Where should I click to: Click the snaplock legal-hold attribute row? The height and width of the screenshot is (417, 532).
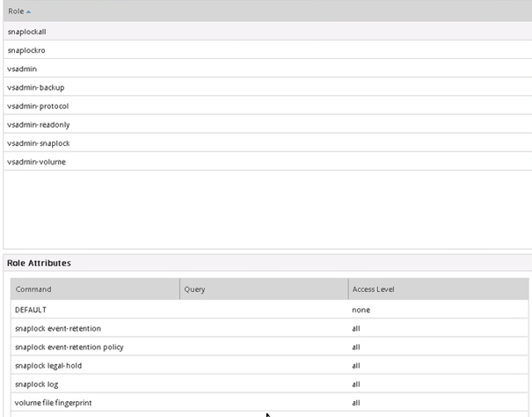point(50,365)
